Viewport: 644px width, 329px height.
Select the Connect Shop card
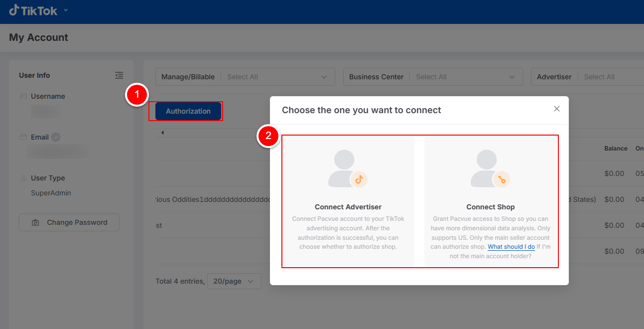pos(491,201)
